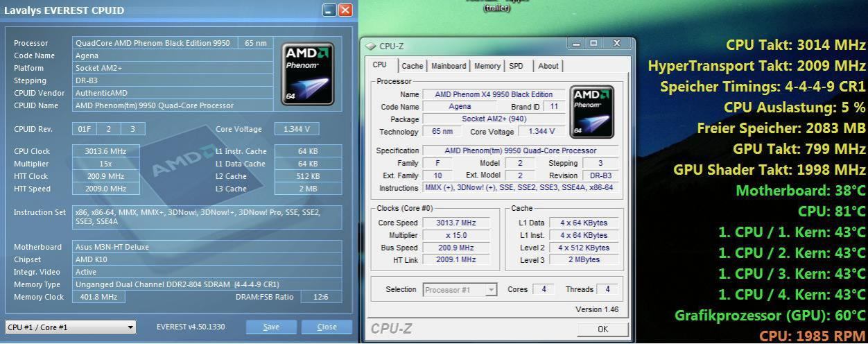The height and width of the screenshot is (344, 868).
Task: Click the Memory Clock 401.8 MHz value
Action: click(x=98, y=297)
